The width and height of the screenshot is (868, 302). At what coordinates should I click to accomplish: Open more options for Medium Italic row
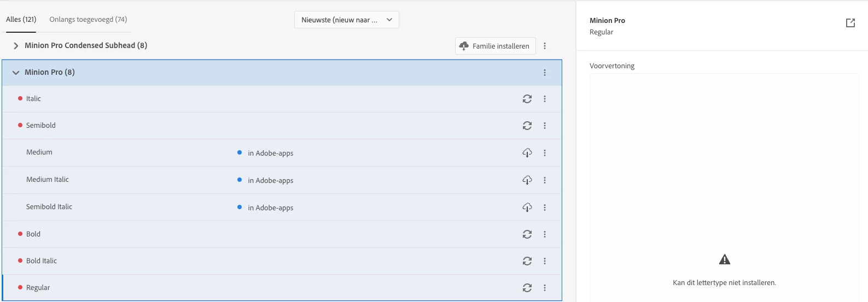[x=545, y=180]
